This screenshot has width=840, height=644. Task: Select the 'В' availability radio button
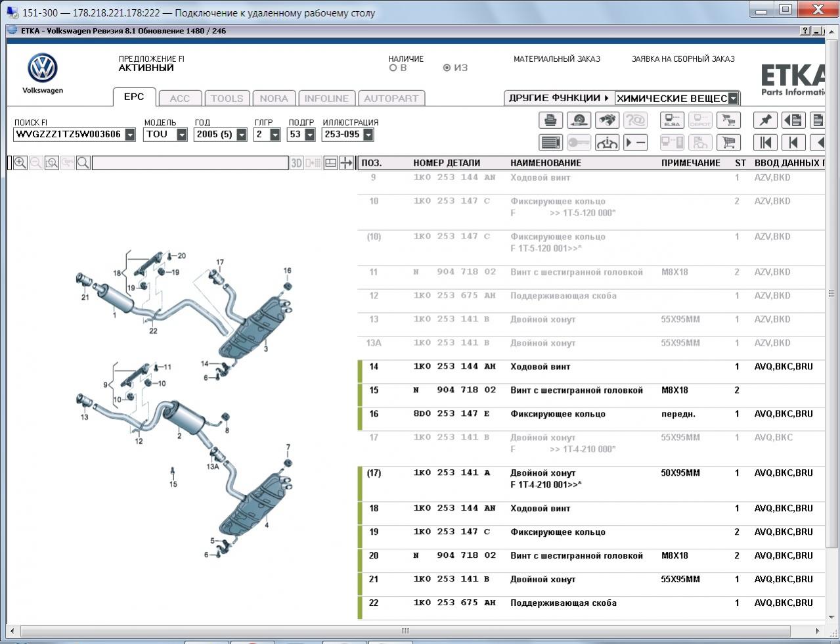tap(393, 68)
